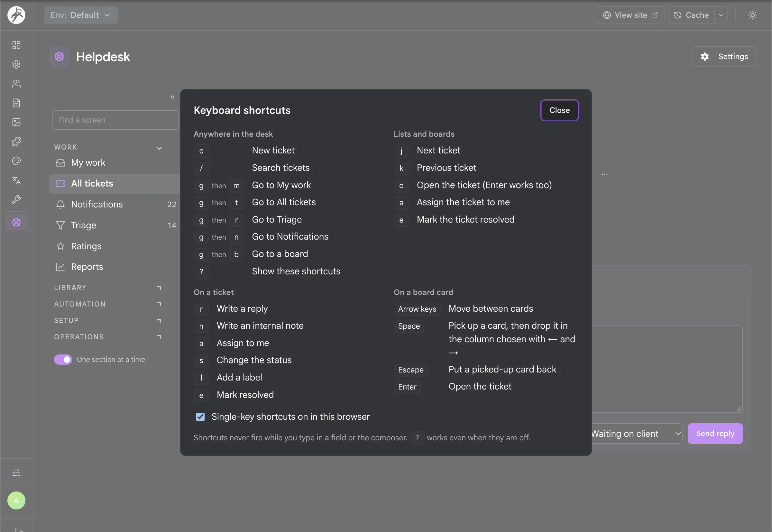The height and width of the screenshot is (532, 772).
Task: Click the Send reply button
Action: (715, 434)
